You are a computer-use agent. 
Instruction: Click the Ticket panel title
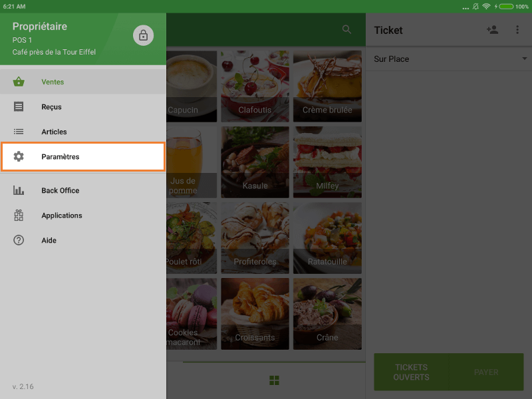click(x=388, y=30)
